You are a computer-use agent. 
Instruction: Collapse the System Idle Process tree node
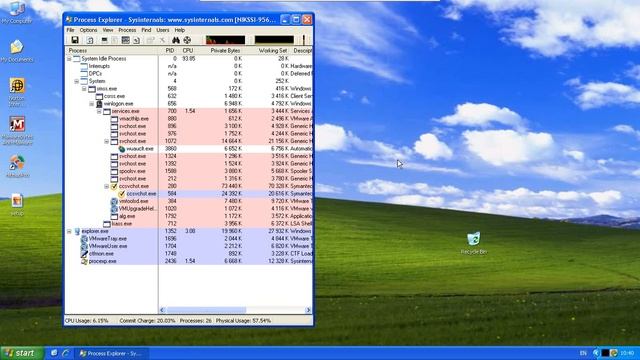(x=69, y=59)
